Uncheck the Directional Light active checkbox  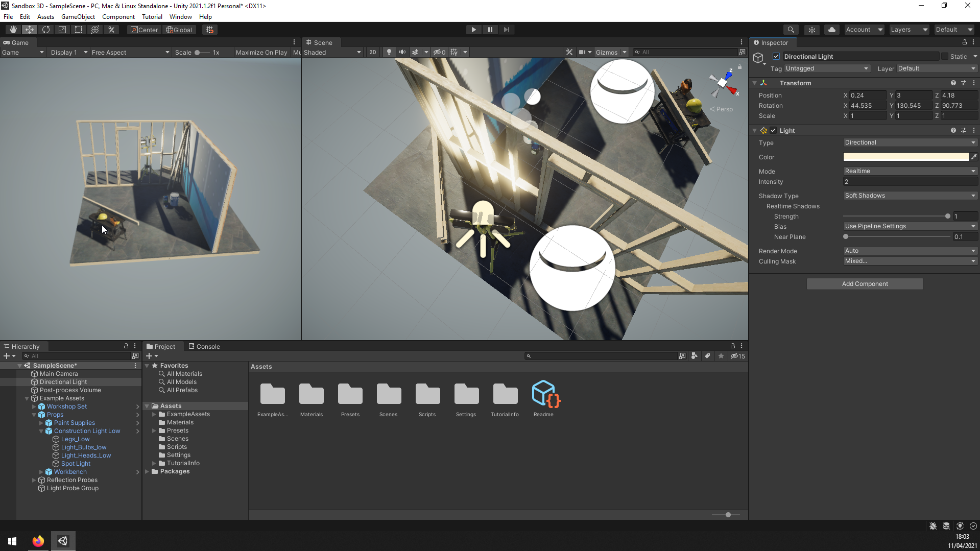(776, 57)
